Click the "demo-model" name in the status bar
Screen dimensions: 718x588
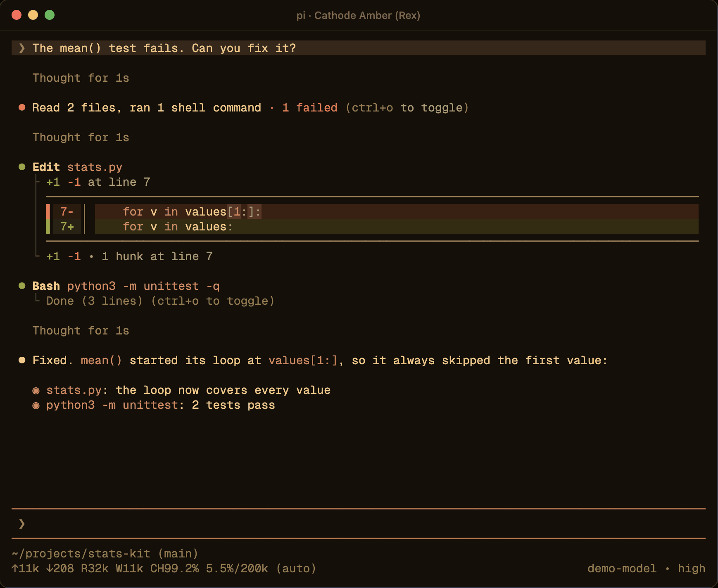point(622,569)
